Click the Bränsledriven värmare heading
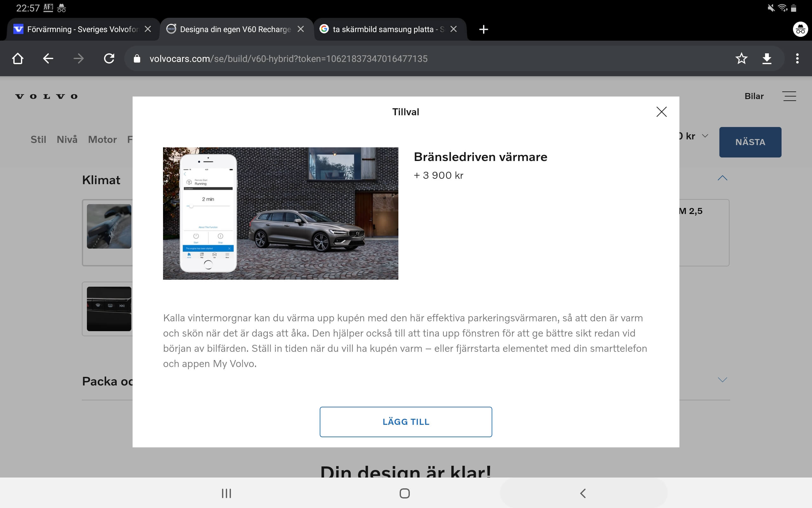The height and width of the screenshot is (508, 812). coord(481,157)
